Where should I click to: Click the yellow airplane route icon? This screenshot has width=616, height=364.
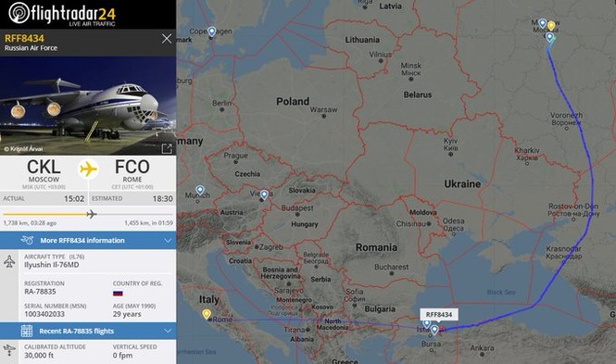coord(88,169)
